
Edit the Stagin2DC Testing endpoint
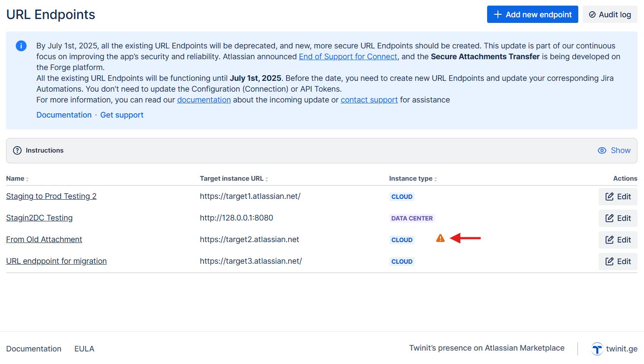618,218
